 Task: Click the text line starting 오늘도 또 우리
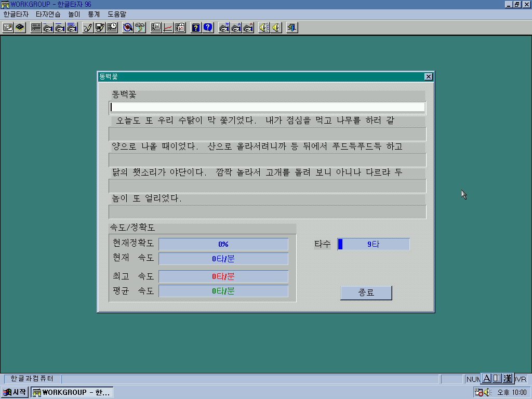point(255,121)
